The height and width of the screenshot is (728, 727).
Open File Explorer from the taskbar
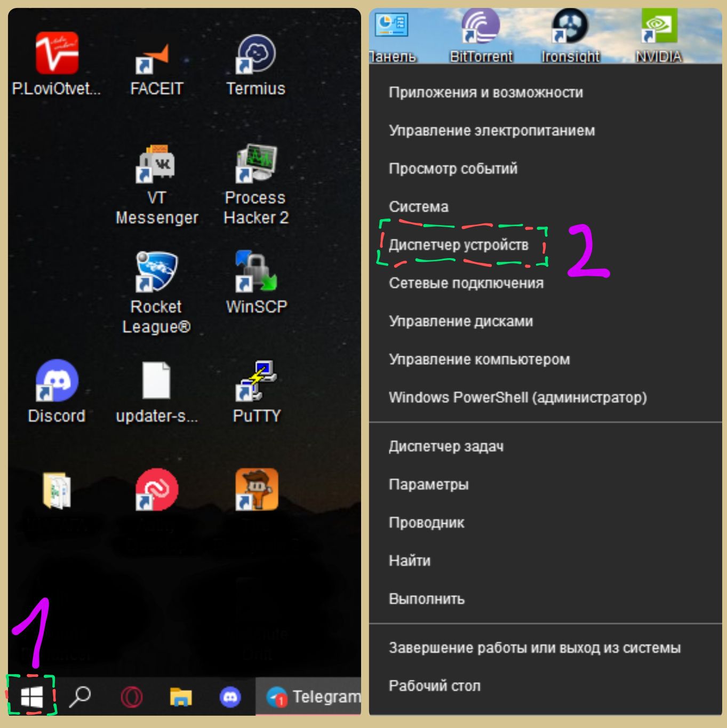180,697
